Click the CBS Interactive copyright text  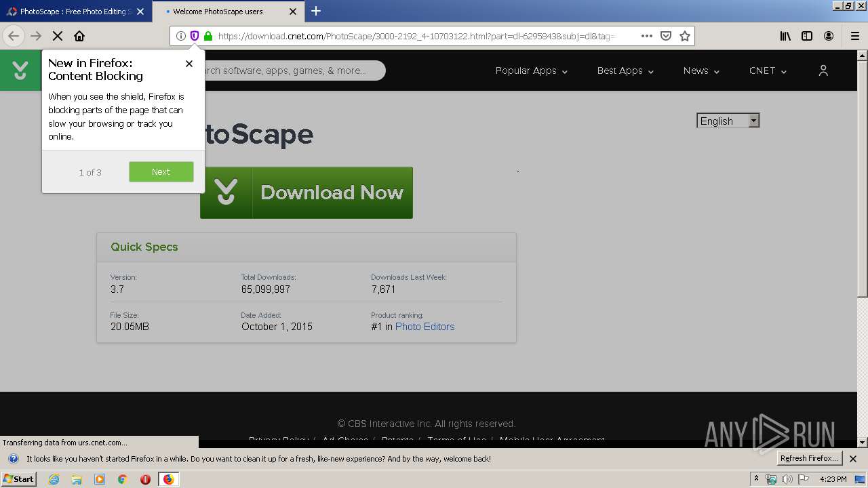426,424
